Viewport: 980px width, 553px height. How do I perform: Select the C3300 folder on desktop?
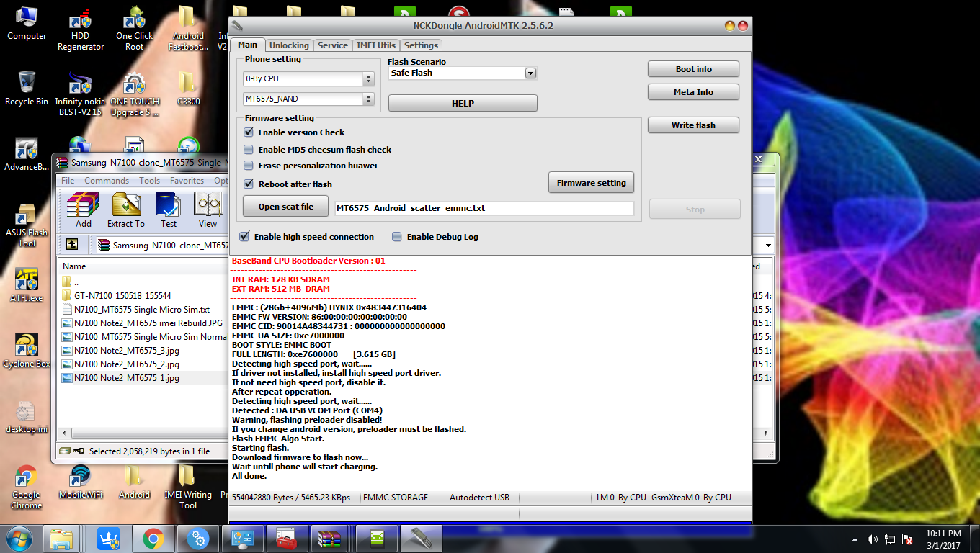188,89
